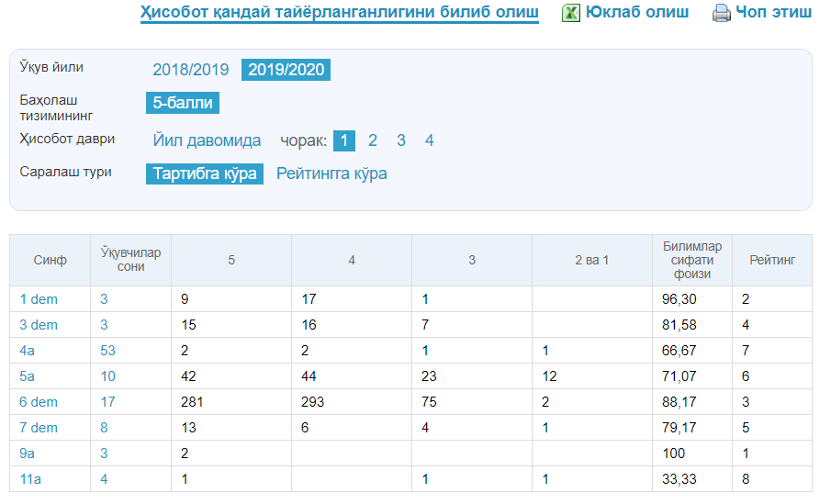This screenshot has height=504, width=831.
Task: Switch to quarter 3
Action: click(x=401, y=140)
